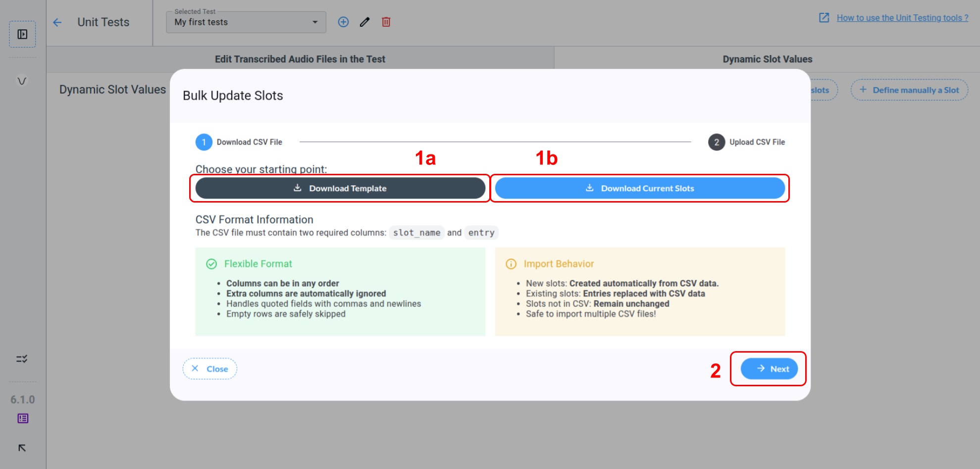Screen dimensions: 980x469
Task: Toggle the sidebar panel icon at top left
Action: pyautogui.click(x=22, y=34)
